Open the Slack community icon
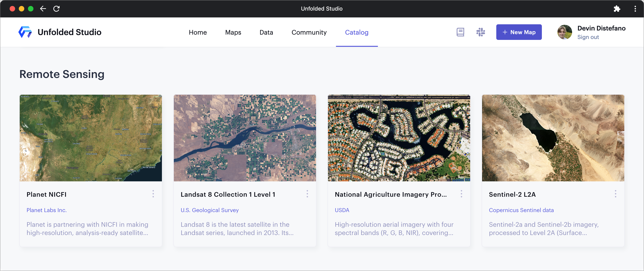Screen dimensions: 644x271 (x=480, y=32)
